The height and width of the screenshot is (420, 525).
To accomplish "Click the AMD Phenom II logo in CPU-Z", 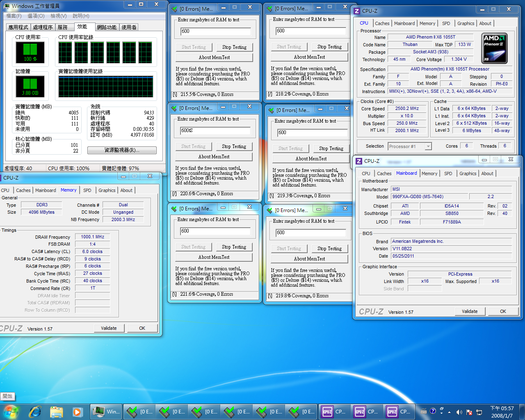I will pos(494,48).
